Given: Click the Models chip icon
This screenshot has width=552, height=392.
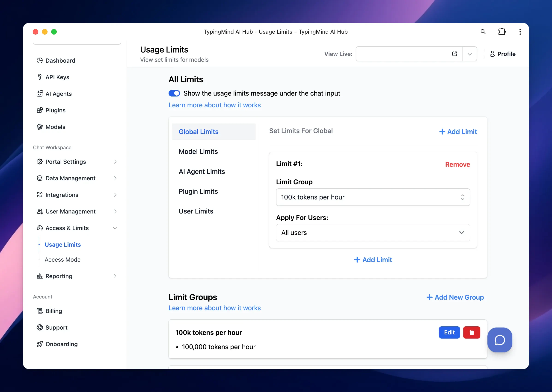Looking at the screenshot, I should pos(40,127).
